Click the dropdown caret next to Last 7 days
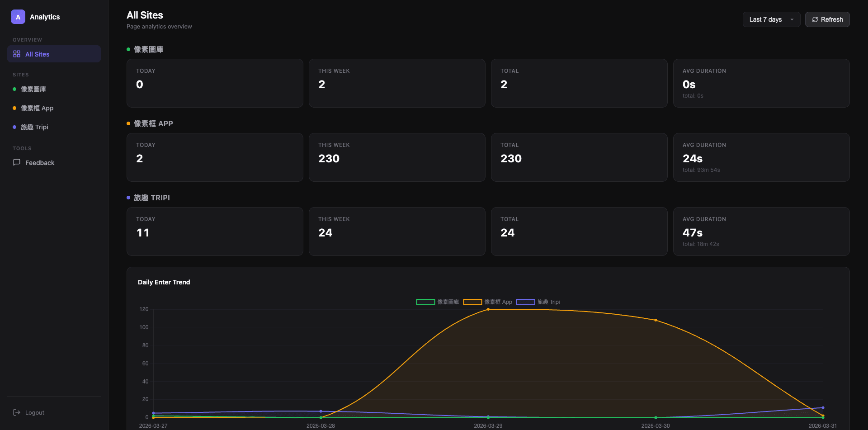Viewport: 868px width, 430px height. [x=792, y=19]
